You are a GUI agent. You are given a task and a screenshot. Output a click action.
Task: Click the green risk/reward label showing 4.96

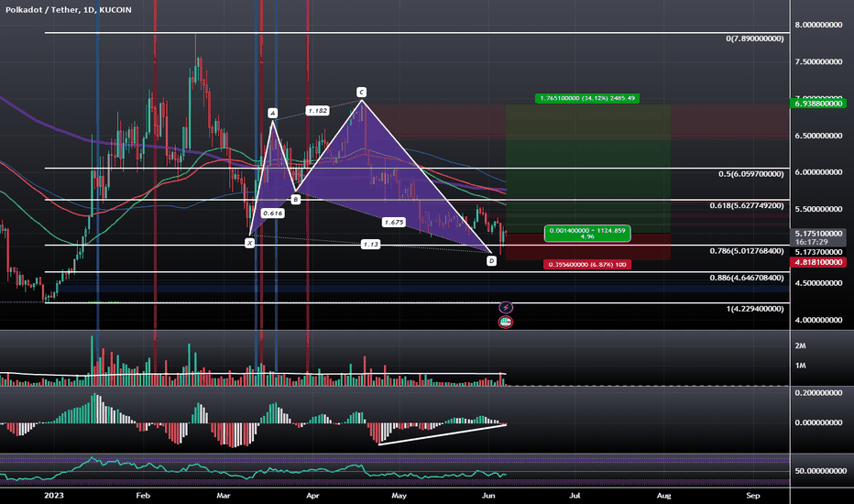click(x=587, y=234)
